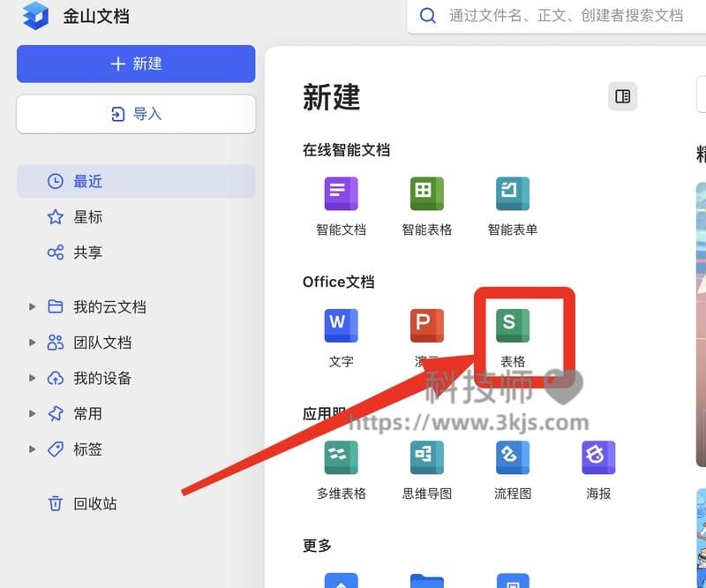
Task: Expand the 团队文档 tree arrow
Action: pos(32,343)
